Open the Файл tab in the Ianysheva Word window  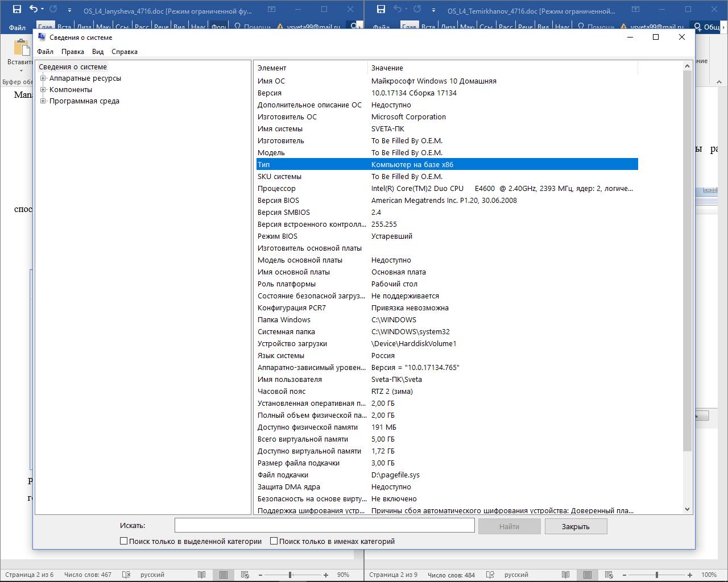[x=17, y=27]
